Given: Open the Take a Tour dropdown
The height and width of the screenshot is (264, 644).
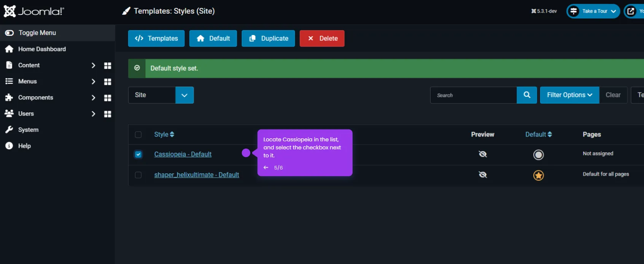Looking at the screenshot, I should click(x=593, y=11).
